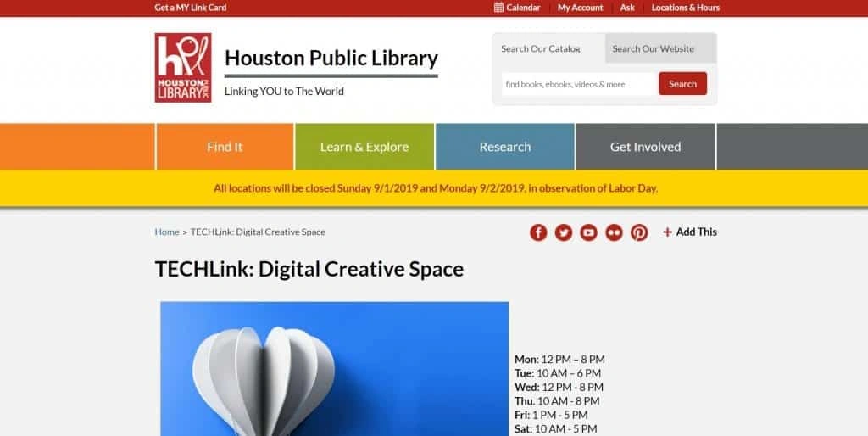Click 'Tue: 10 AM – 6 PM' hours
The image size is (868, 436).
coord(558,373)
